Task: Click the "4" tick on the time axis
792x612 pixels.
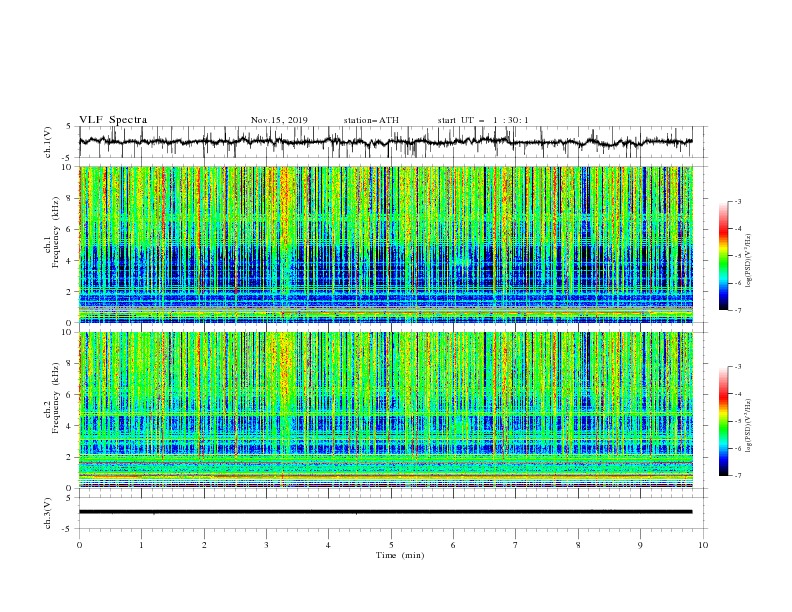Action: tap(328, 545)
